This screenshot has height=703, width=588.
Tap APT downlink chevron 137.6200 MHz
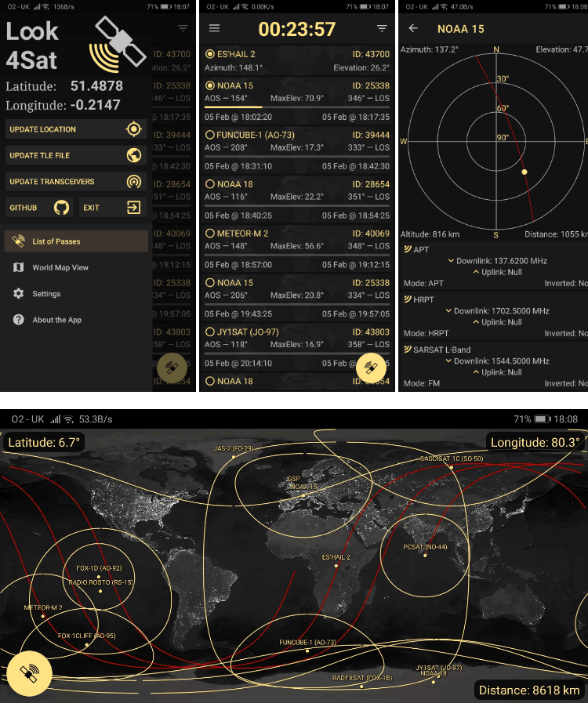(x=451, y=260)
